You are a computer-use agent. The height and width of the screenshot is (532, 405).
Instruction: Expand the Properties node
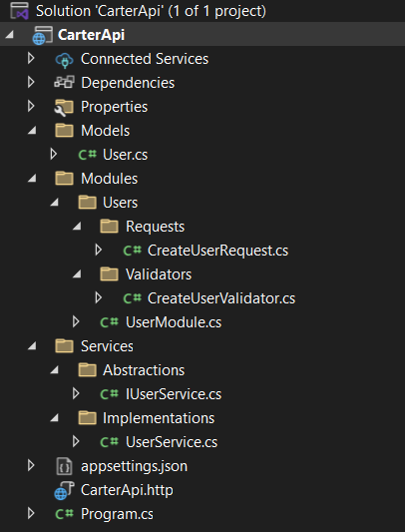(31, 106)
